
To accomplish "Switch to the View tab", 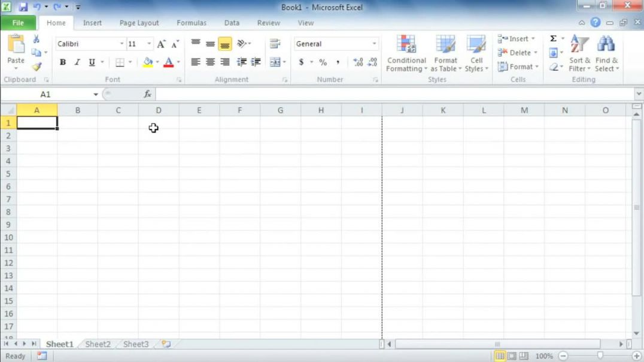I will 306,23.
